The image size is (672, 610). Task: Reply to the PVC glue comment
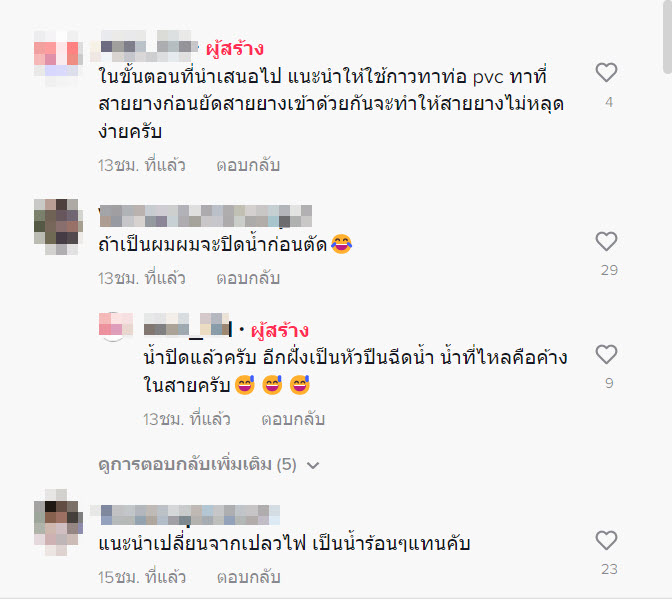click(248, 165)
